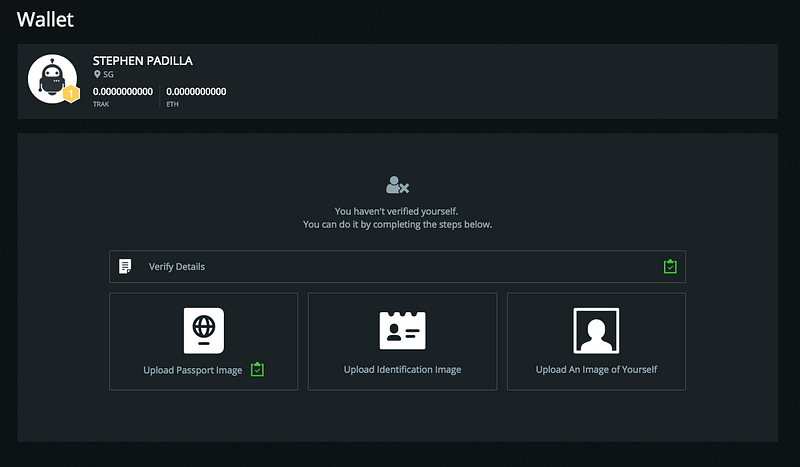Click the TRAK currency label

point(101,104)
